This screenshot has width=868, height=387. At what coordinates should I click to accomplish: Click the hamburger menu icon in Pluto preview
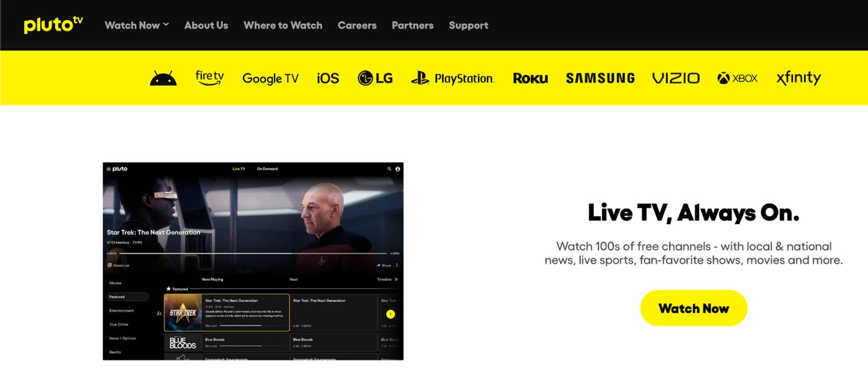(x=109, y=169)
